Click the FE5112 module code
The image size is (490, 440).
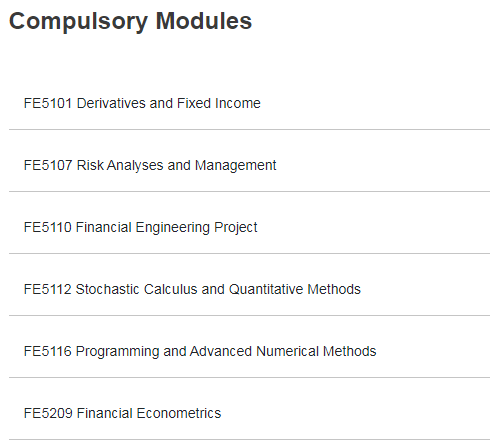(x=48, y=289)
